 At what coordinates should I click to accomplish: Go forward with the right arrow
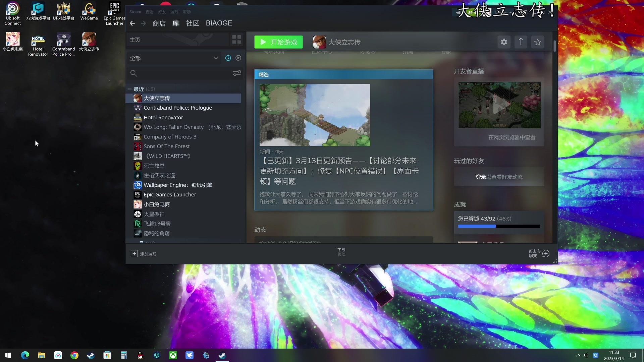pos(144,23)
